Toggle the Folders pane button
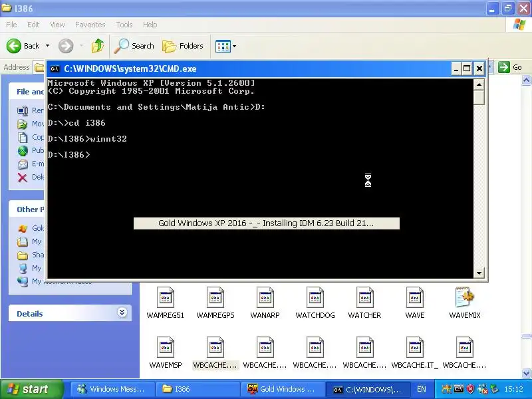532x399 pixels. 183,46
